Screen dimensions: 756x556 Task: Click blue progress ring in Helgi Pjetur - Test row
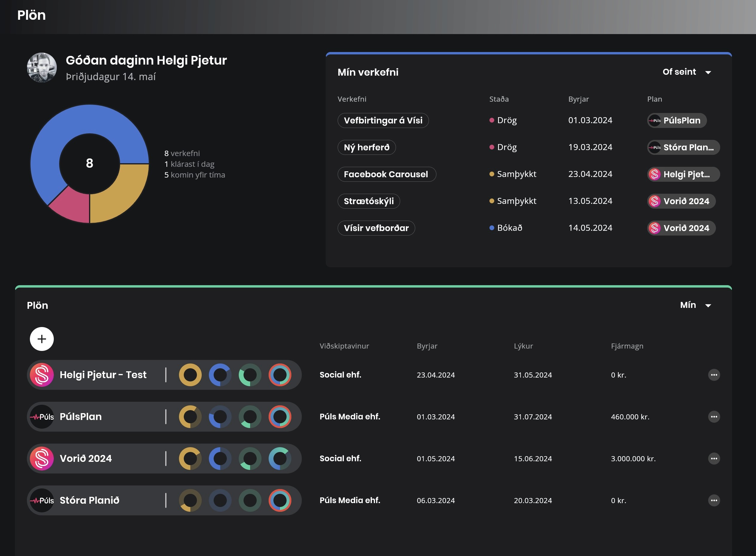[x=220, y=375]
